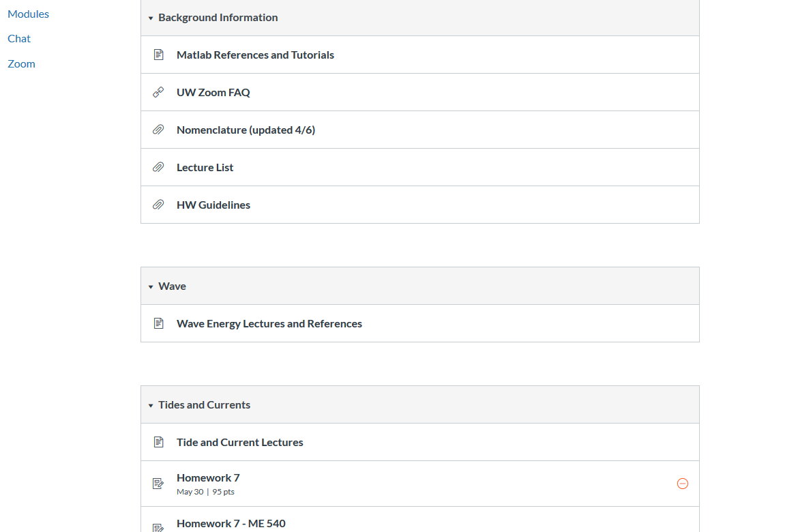The width and height of the screenshot is (798, 532).
Task: Click page icon beside Wave Energy Lectures and References
Action: (x=158, y=323)
